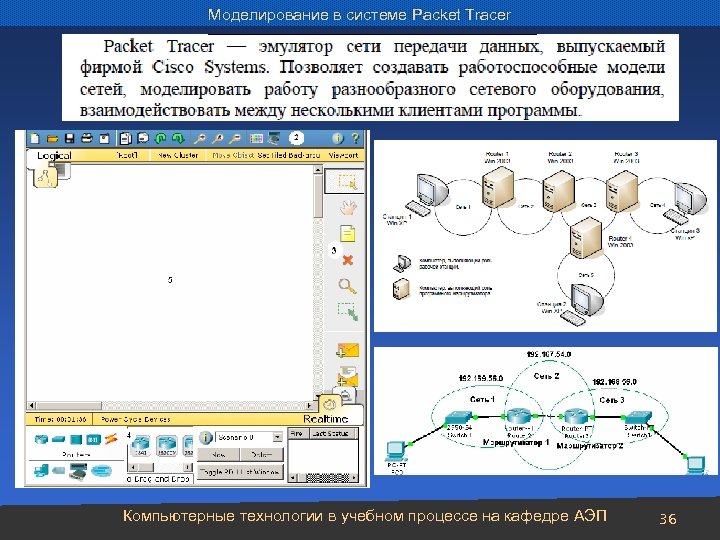Switch to the Simulation tab behind Realtime

[345, 394]
